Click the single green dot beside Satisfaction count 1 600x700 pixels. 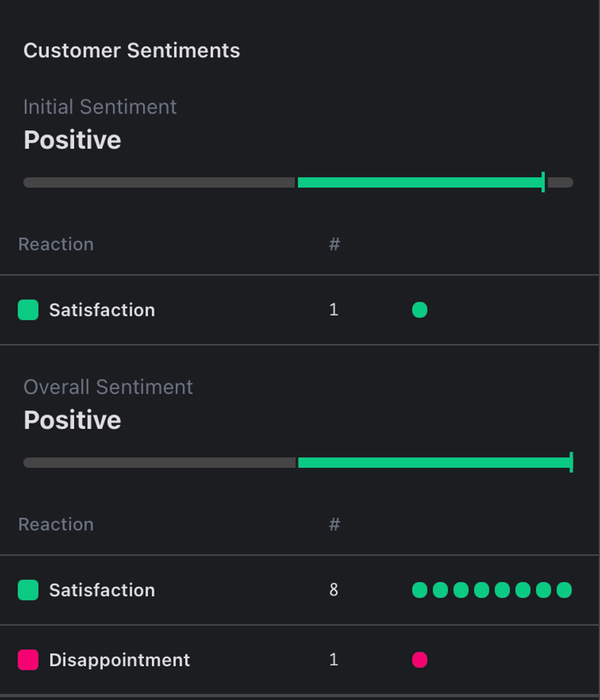click(x=420, y=309)
